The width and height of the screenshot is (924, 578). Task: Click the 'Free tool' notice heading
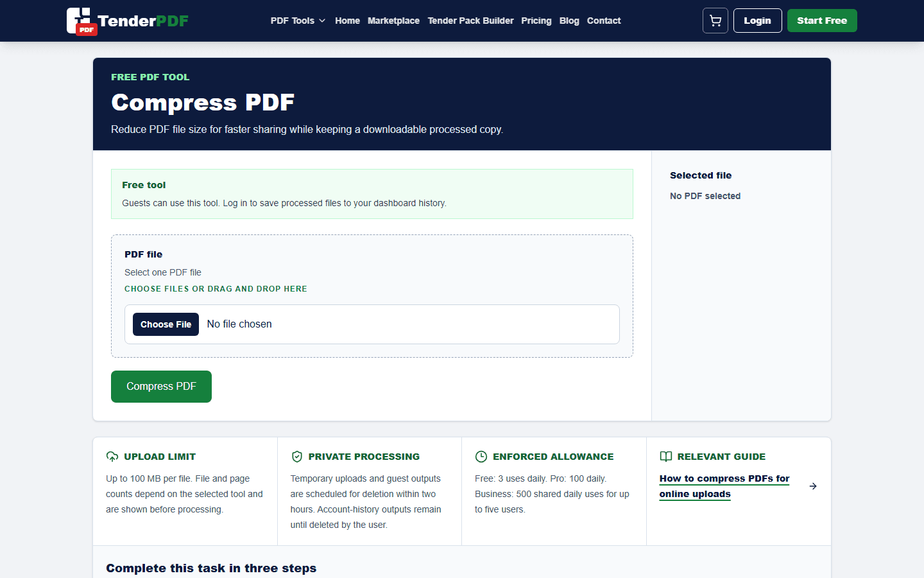click(x=144, y=185)
